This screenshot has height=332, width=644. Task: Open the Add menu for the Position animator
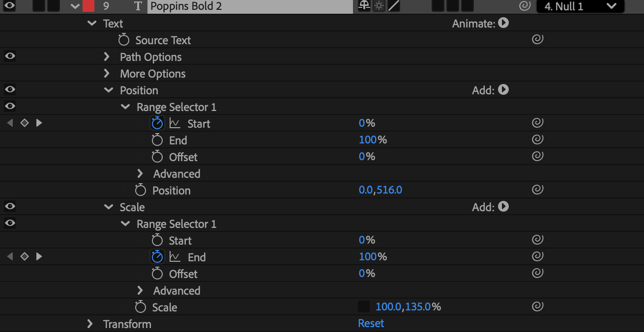pos(503,90)
